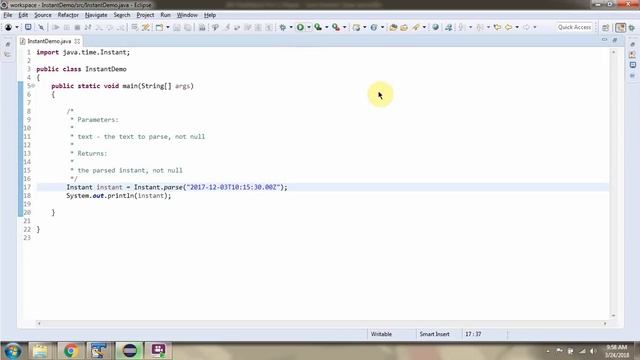640x360 pixels.
Task: Click the first toolbar icon at far left
Action: (x=8, y=27)
